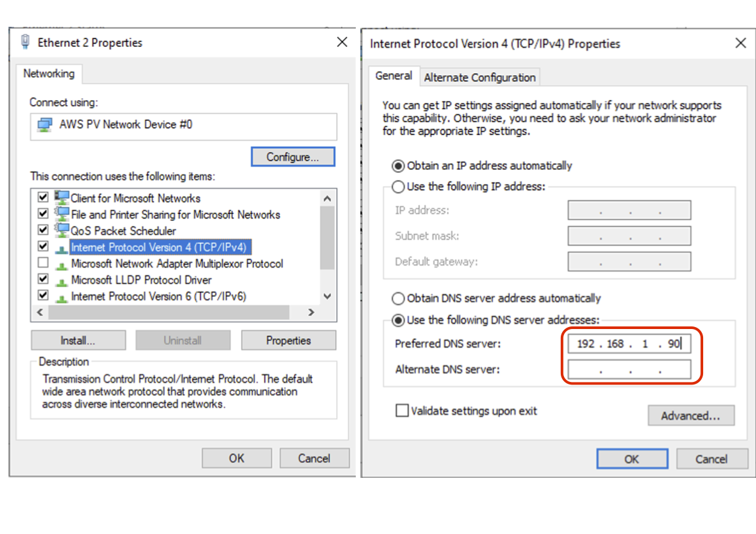Uncheck QoS Packet Scheduler
The image size is (756, 534).
(42, 230)
